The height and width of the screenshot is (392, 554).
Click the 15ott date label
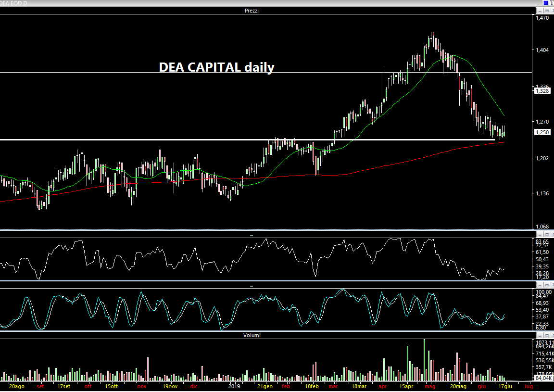[x=111, y=386]
